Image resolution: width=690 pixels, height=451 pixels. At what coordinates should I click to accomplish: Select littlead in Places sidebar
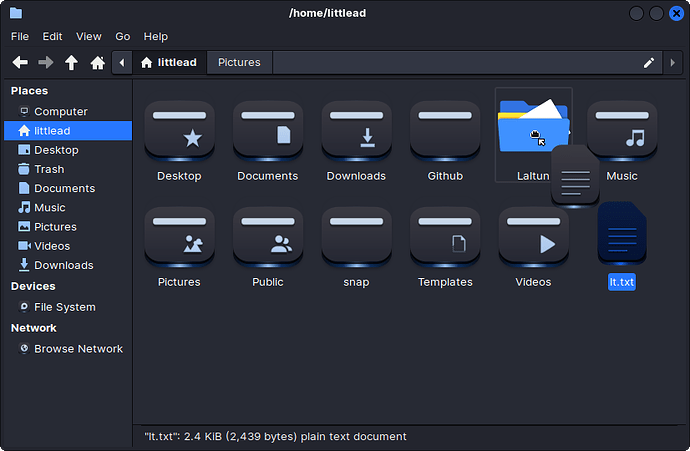tap(68, 131)
